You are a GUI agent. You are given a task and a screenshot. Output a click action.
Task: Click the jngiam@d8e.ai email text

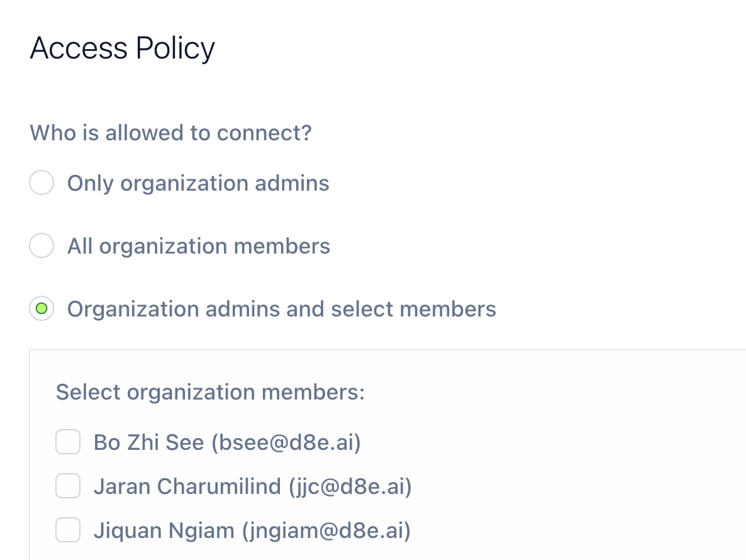tap(326, 530)
